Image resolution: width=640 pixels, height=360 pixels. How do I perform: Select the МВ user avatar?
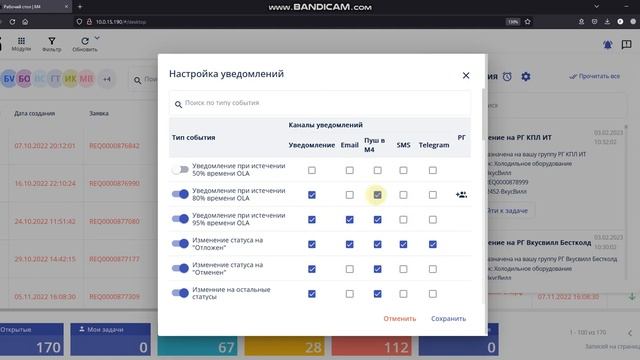click(86, 79)
